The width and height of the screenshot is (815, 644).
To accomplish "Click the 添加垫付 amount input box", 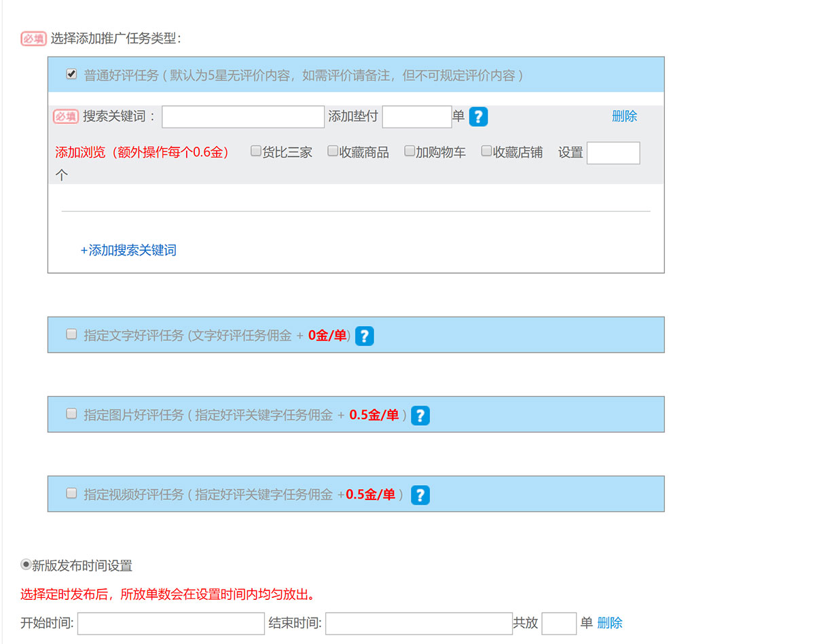I will coord(417,117).
